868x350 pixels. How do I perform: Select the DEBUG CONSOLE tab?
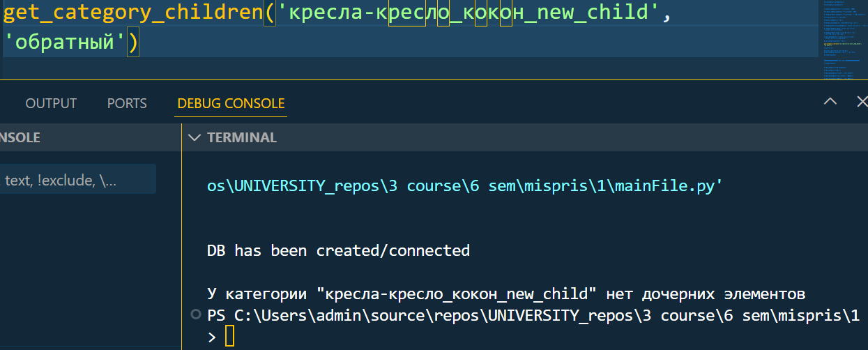(x=231, y=103)
